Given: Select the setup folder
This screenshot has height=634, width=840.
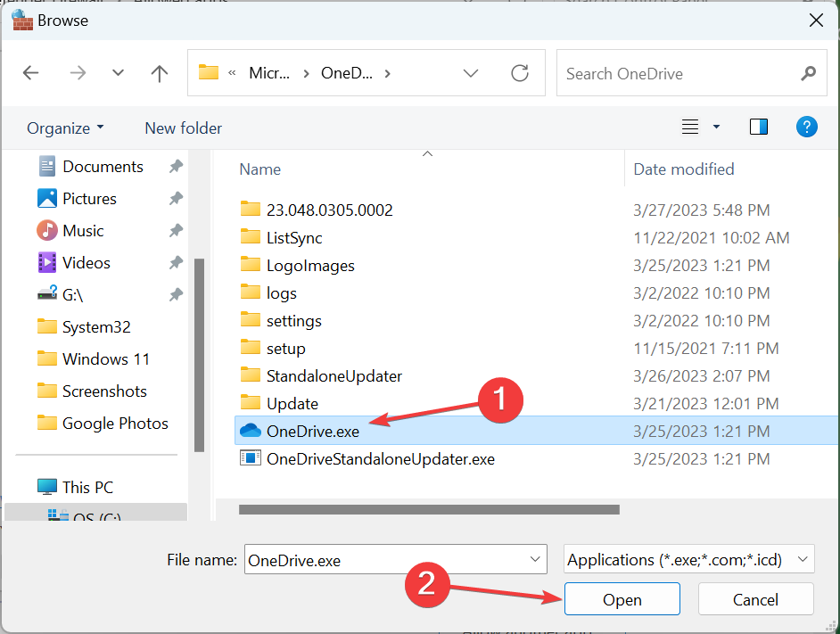Looking at the screenshot, I should point(285,349).
